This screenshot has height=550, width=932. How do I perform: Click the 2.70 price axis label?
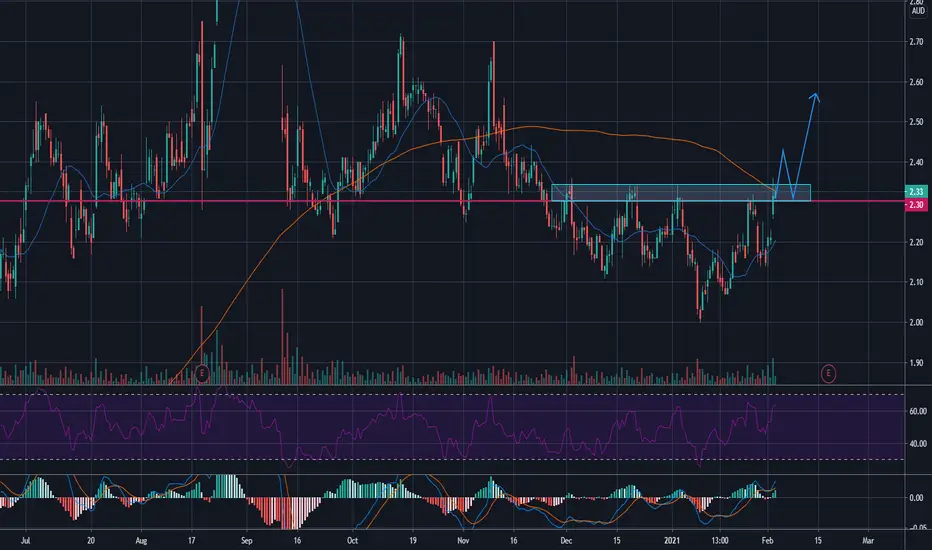(916, 42)
